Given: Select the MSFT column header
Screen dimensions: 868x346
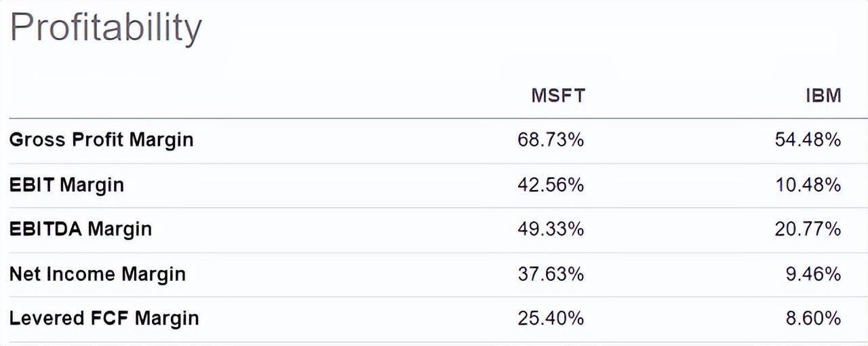Looking at the screenshot, I should [x=557, y=96].
